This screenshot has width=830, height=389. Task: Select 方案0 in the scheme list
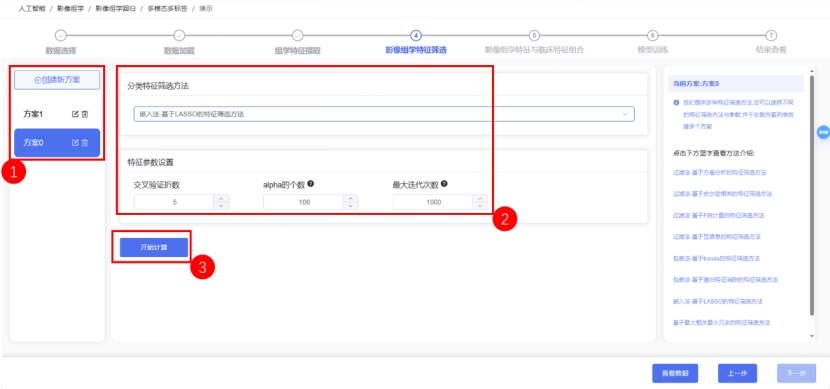tap(57, 143)
